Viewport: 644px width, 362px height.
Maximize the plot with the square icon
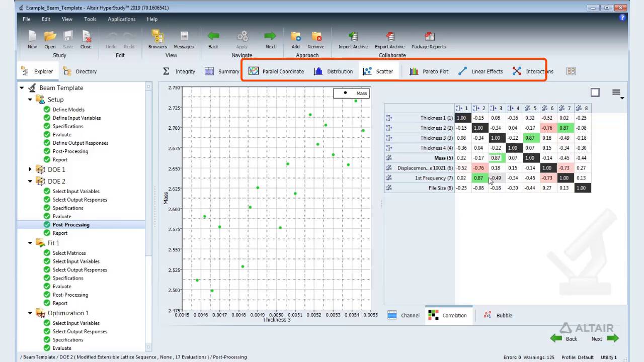tap(595, 92)
